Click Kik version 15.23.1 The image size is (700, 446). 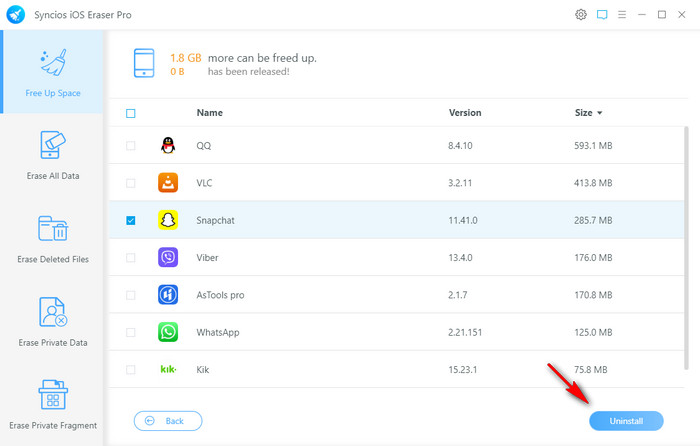point(462,370)
